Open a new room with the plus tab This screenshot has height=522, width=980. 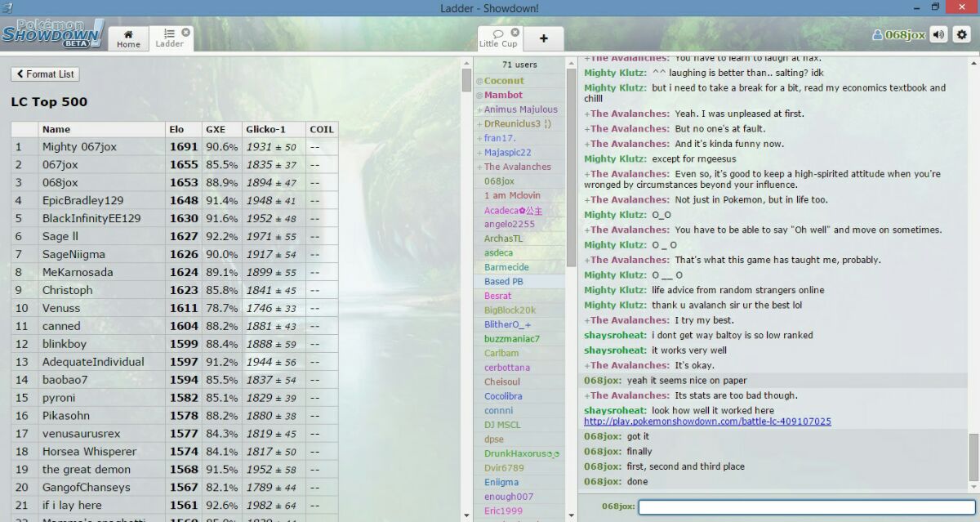544,38
